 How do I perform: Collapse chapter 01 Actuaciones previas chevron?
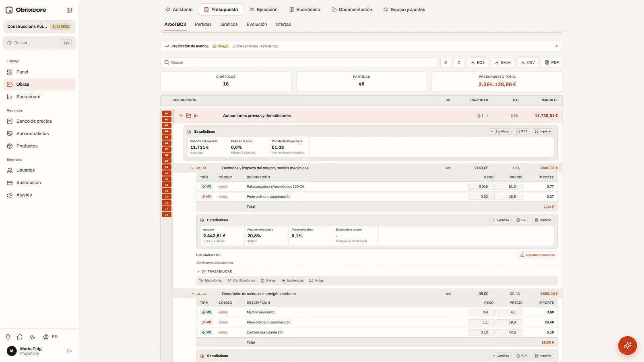click(181, 116)
